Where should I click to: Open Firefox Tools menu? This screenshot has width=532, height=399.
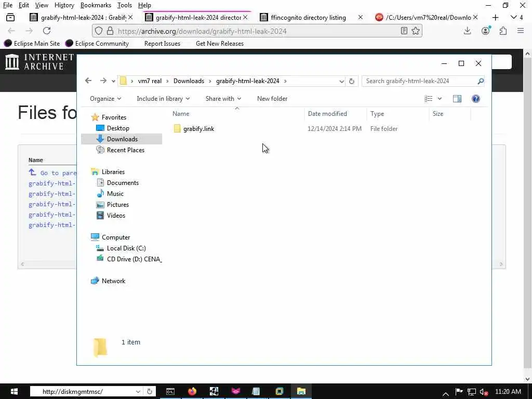tap(125, 5)
